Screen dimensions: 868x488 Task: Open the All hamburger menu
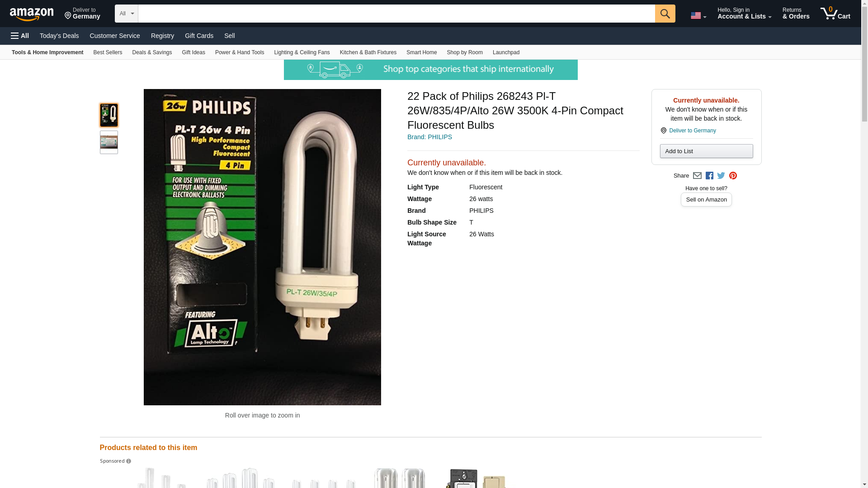coord(20,36)
